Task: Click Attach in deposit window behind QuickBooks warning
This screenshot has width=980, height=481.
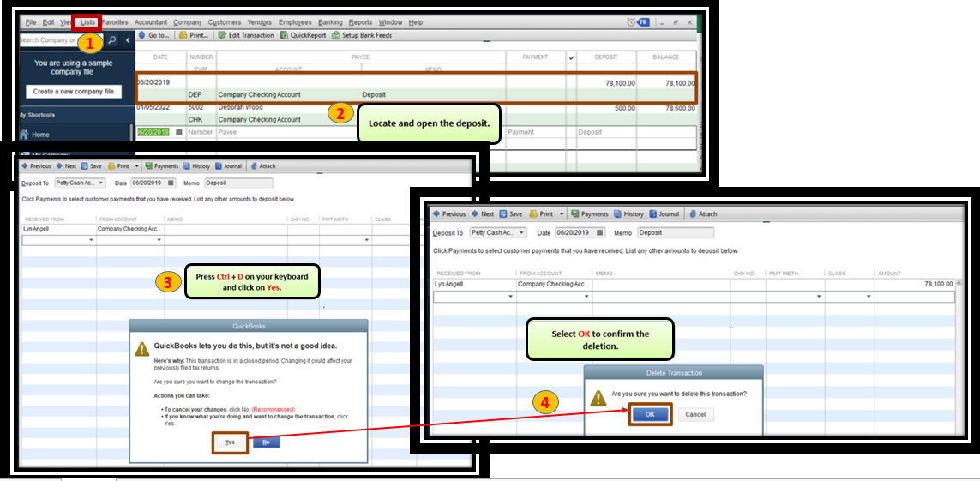Action: click(x=263, y=167)
